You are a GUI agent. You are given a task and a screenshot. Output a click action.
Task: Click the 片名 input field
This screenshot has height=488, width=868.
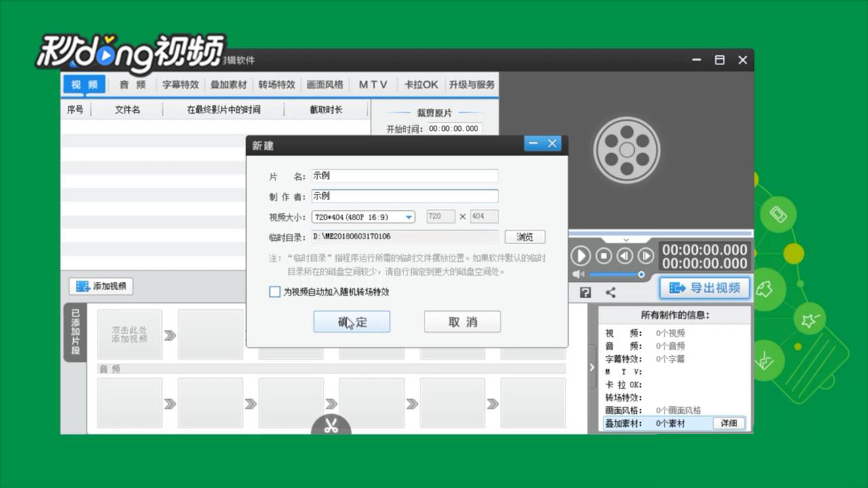405,176
